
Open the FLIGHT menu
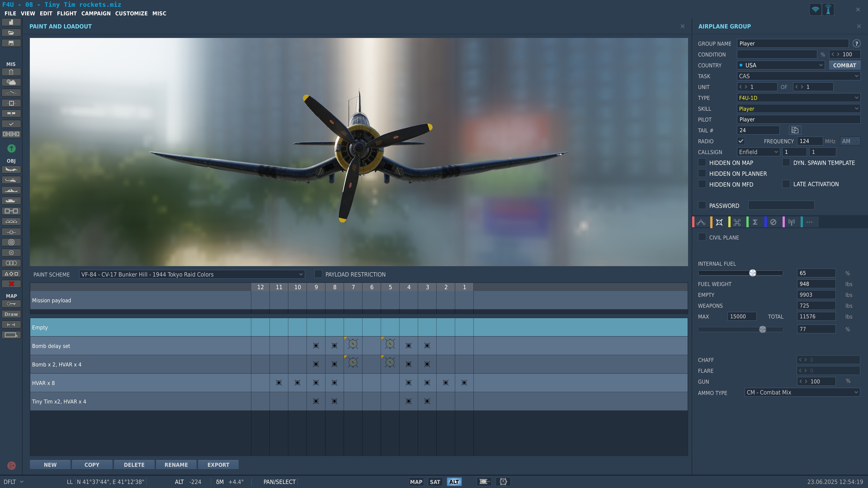pyautogui.click(x=67, y=14)
